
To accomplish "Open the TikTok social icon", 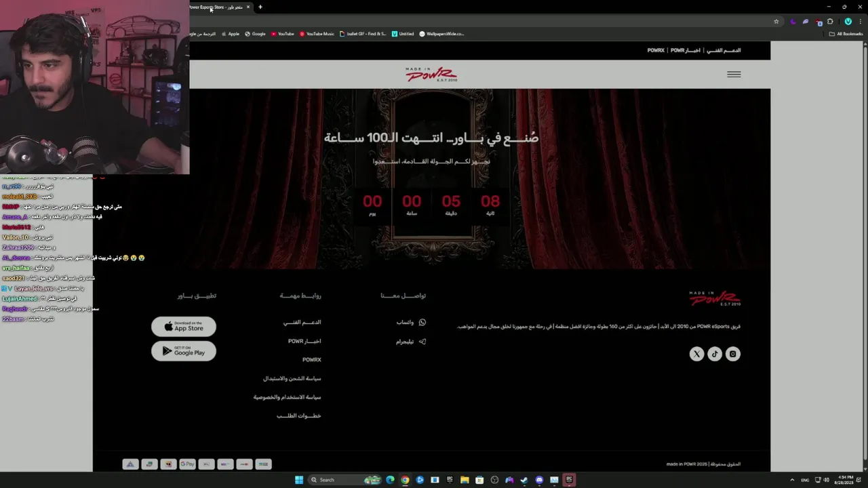I will (715, 354).
